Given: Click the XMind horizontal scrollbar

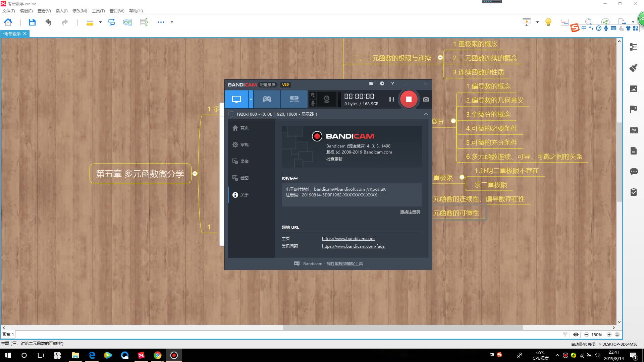Looking at the screenshot, I should coord(403,327).
